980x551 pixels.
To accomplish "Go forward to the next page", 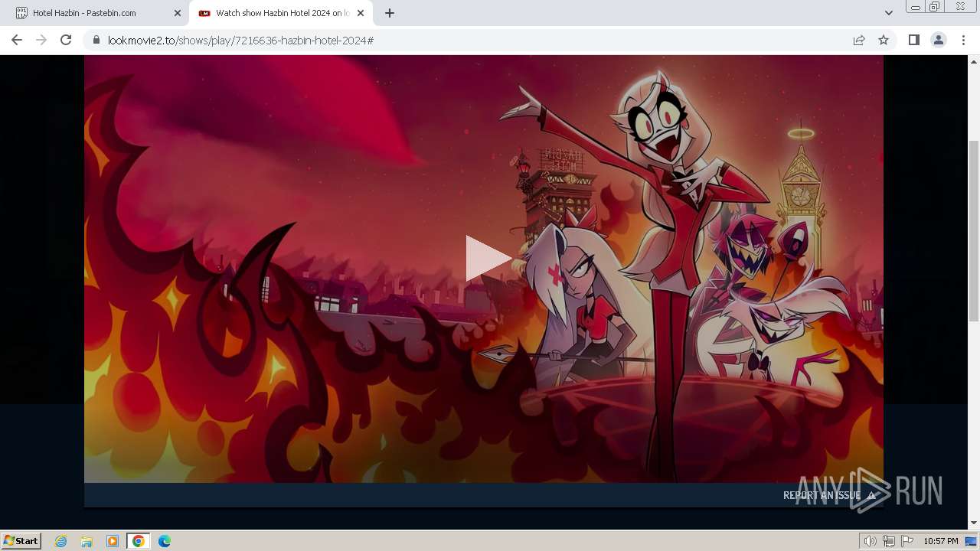I will pos(41,40).
